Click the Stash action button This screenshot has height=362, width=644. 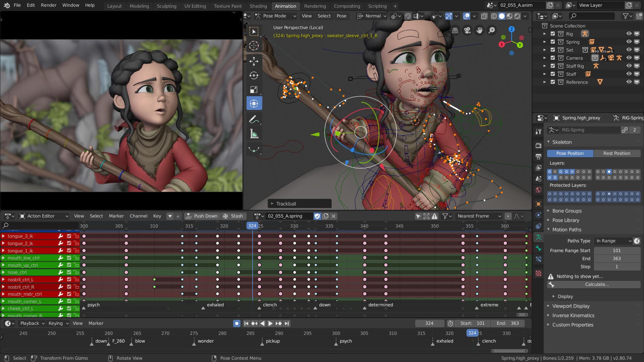(234, 216)
